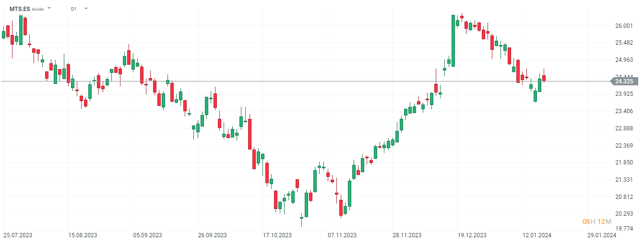Open the MTS.ES symbol dropdown arrow
The image size is (644, 243).
coord(49,9)
